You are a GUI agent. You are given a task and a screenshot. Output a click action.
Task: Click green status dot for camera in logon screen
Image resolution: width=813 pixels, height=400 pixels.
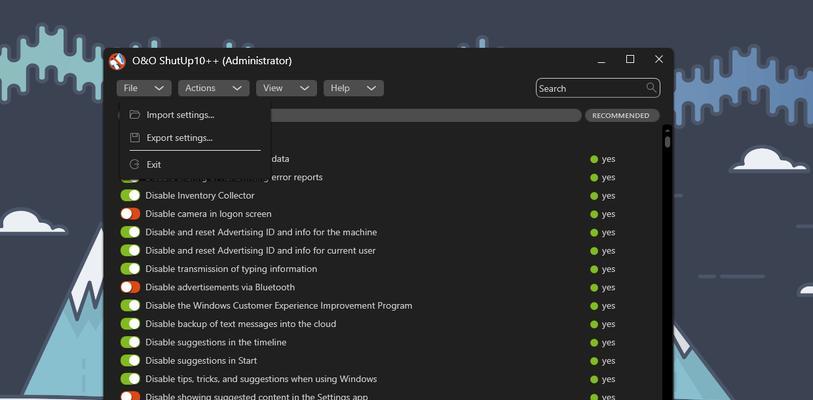coord(594,214)
